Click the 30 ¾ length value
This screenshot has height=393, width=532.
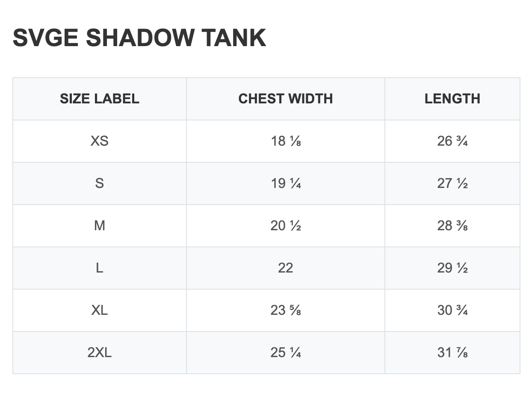452,310
